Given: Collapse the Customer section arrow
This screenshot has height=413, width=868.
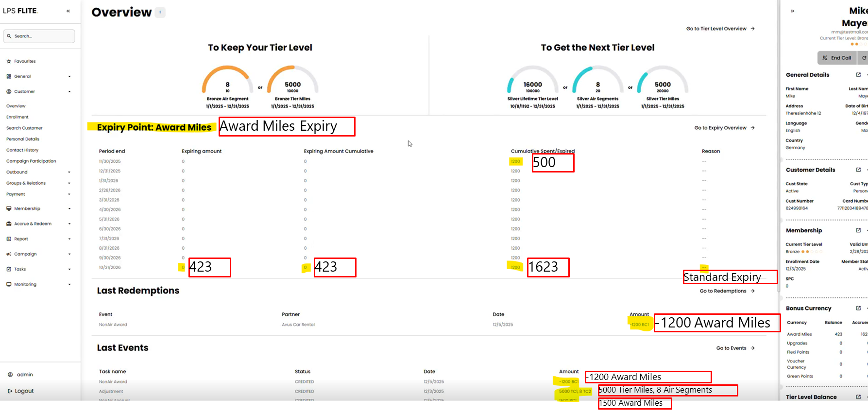Looking at the screenshot, I should tap(69, 91).
